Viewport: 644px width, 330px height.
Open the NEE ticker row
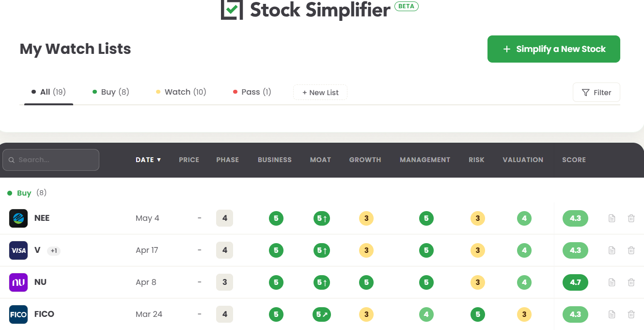42,218
